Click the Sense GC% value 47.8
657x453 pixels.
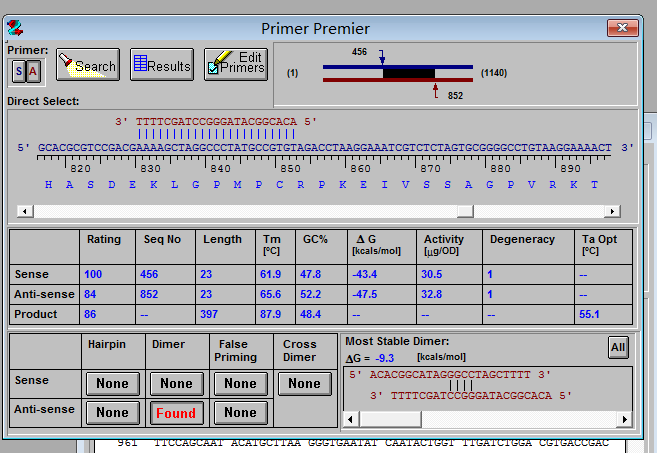(310, 274)
